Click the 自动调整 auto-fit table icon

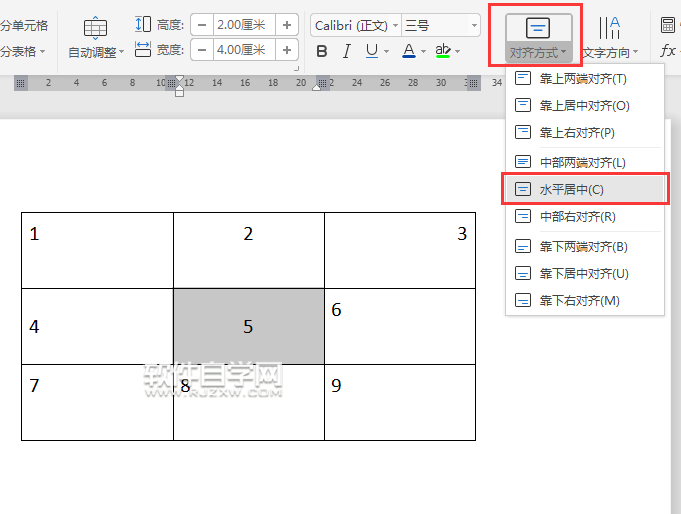click(x=95, y=28)
